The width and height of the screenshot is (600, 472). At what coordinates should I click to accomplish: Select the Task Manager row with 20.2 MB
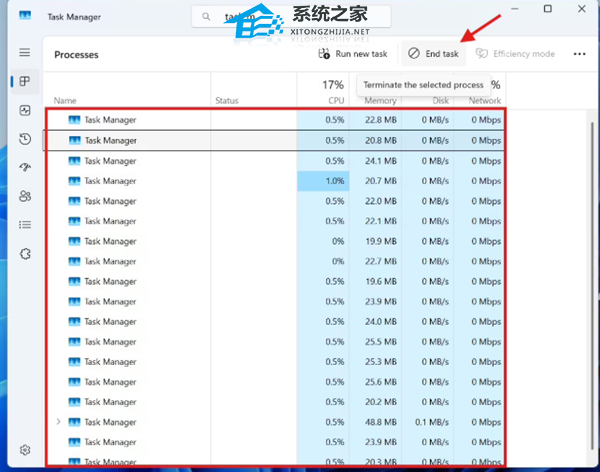tap(275, 402)
